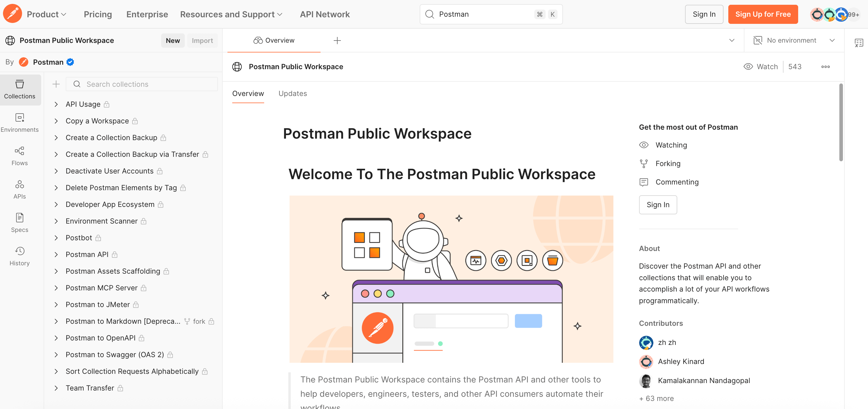Viewport: 868px width, 409px height.
Task: Open the Collections sidebar panel
Action: pyautogui.click(x=19, y=89)
